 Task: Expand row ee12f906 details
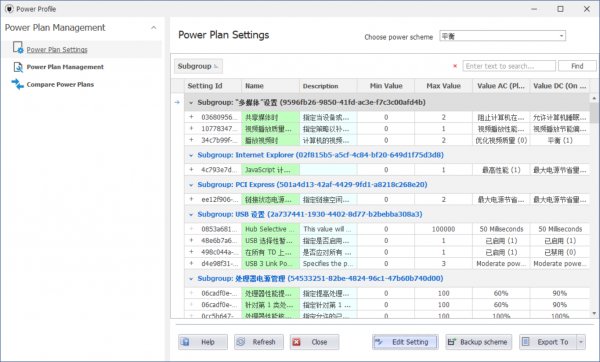point(191,199)
